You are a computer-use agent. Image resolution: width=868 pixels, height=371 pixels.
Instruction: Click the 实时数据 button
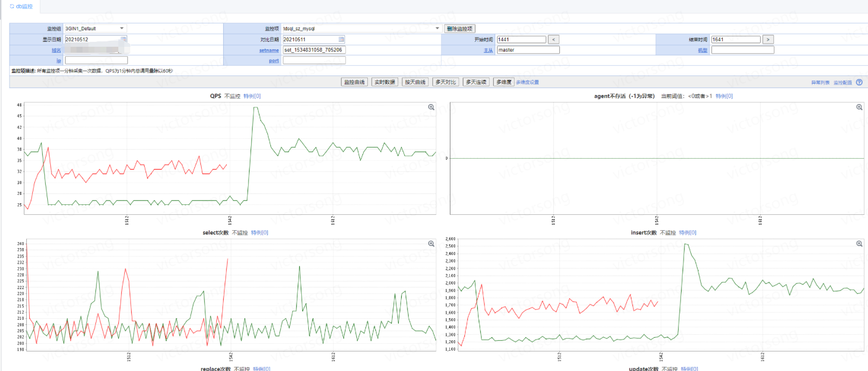pos(385,82)
